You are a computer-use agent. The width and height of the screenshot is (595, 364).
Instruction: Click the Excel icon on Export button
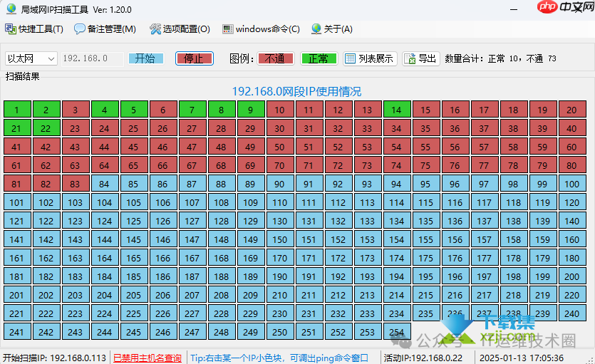(410, 58)
